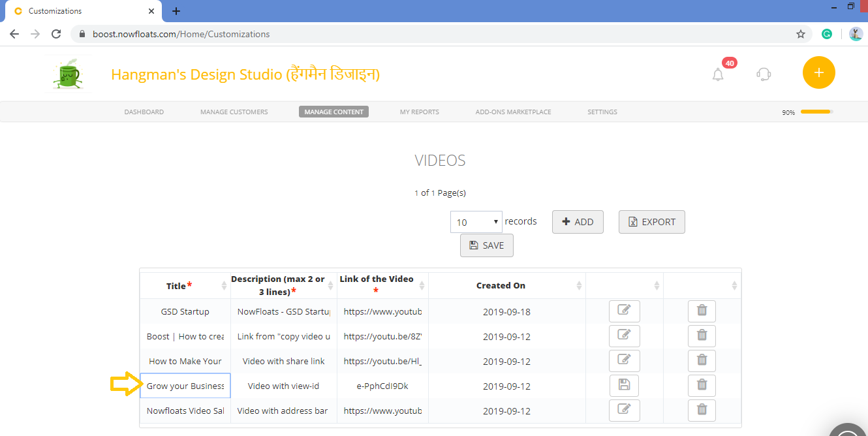Screen dimensions: 868x436
Task: Open a new browser tab
Action: [176, 11]
